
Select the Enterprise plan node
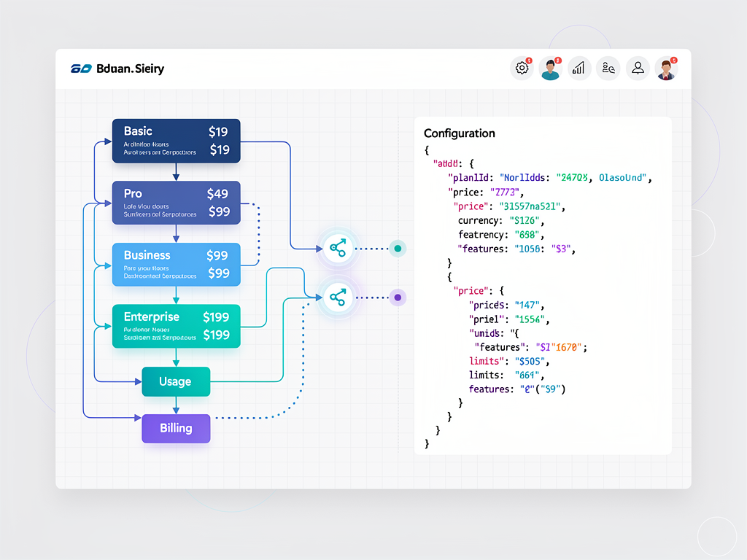[x=177, y=326]
